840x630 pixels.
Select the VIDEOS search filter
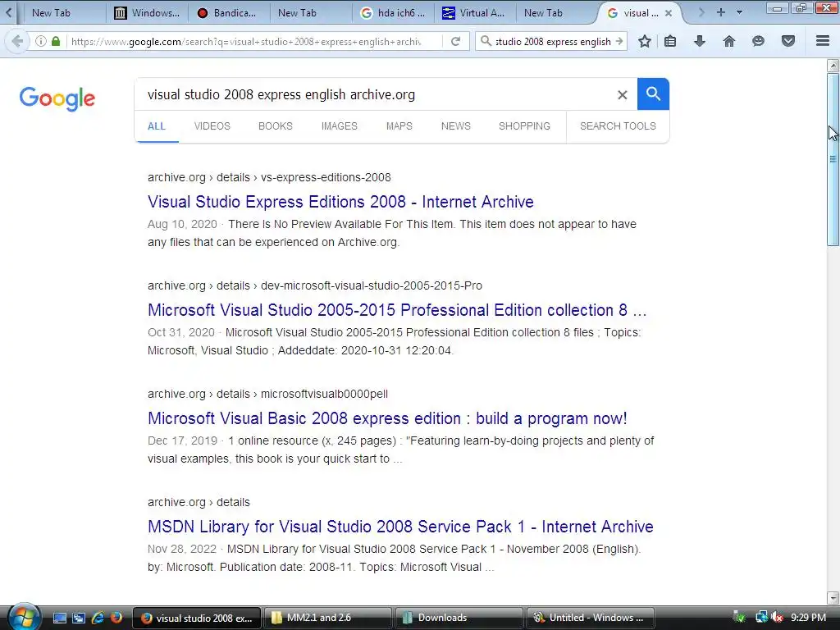click(x=212, y=126)
